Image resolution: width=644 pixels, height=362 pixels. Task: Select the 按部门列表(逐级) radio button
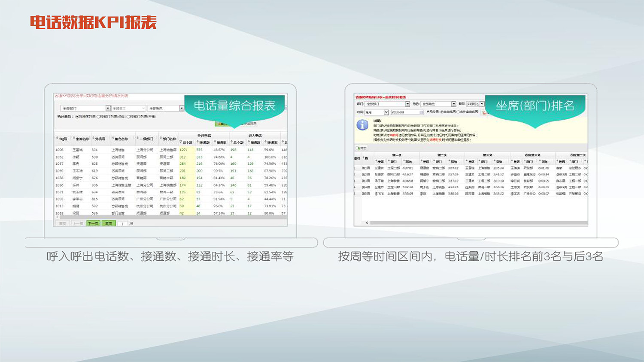pyautogui.click(x=98, y=117)
